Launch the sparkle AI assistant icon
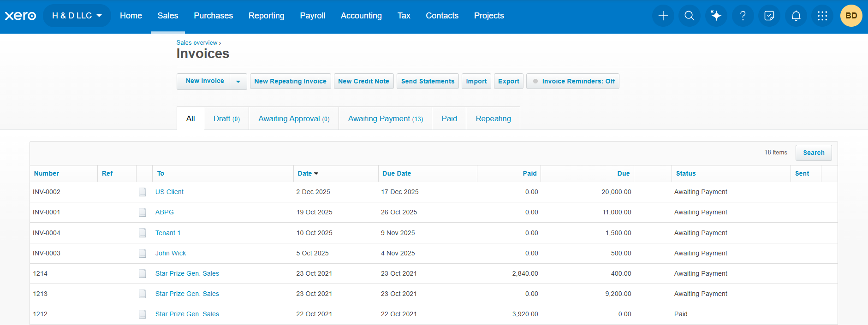 (716, 16)
